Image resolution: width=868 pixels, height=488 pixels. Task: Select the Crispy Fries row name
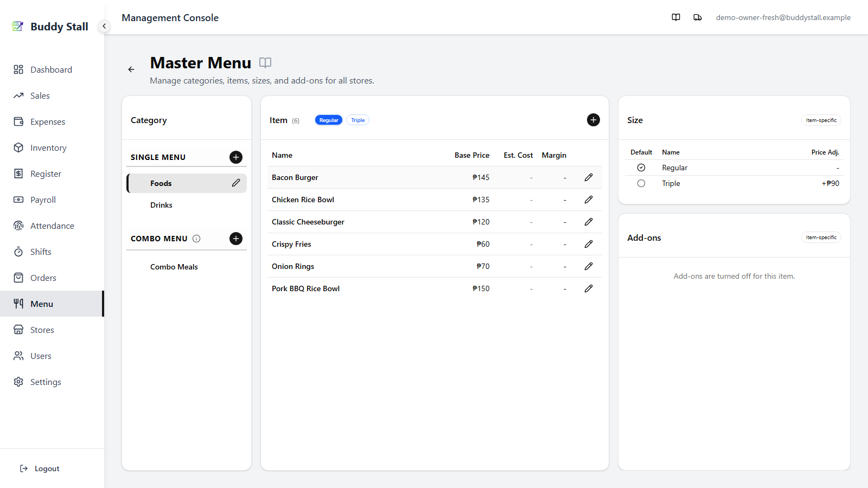click(x=291, y=244)
